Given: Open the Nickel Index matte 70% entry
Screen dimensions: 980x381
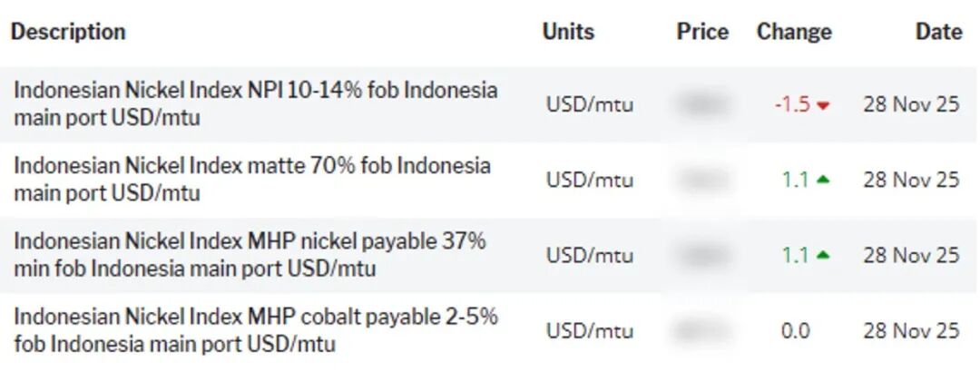Looking at the screenshot, I should 252,179.
